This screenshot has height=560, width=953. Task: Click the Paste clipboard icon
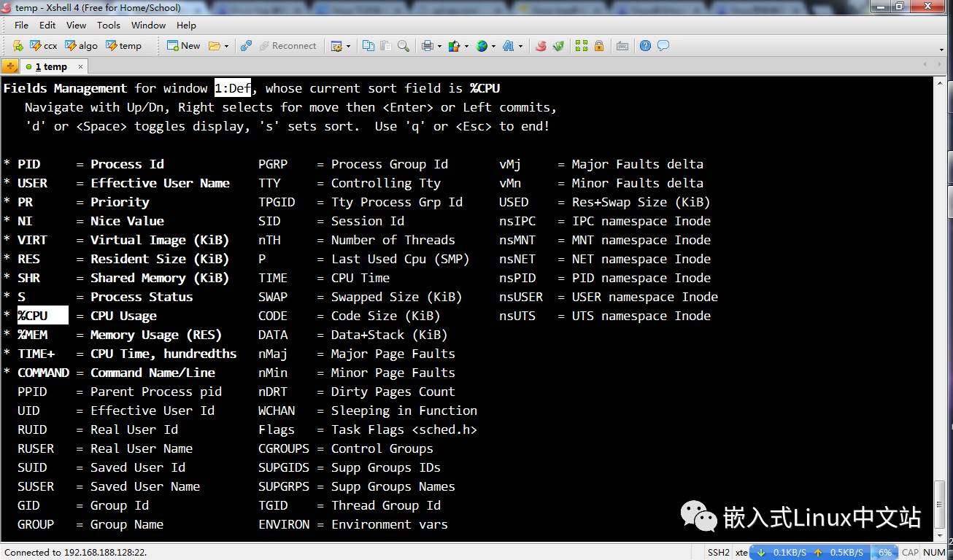pos(385,45)
